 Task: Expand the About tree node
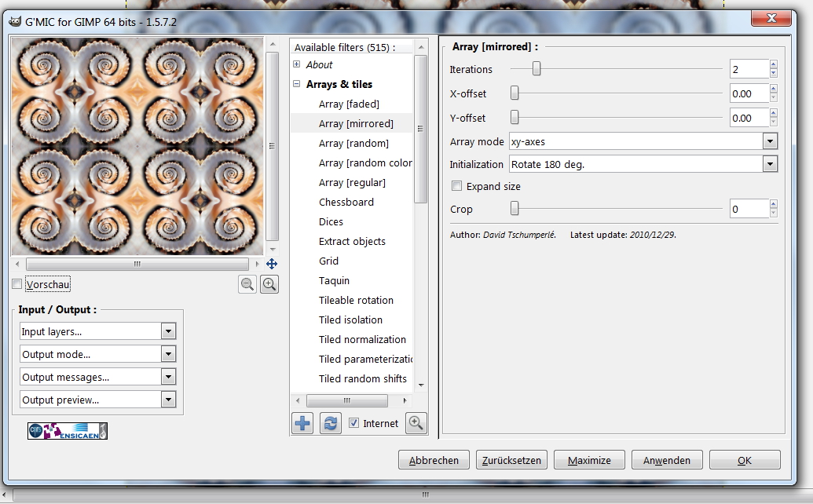tap(297, 64)
